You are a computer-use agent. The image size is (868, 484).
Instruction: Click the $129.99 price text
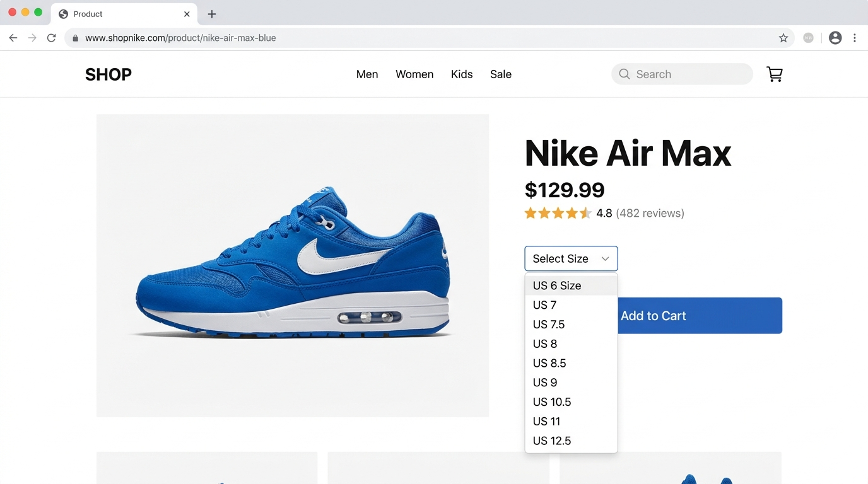[565, 190]
